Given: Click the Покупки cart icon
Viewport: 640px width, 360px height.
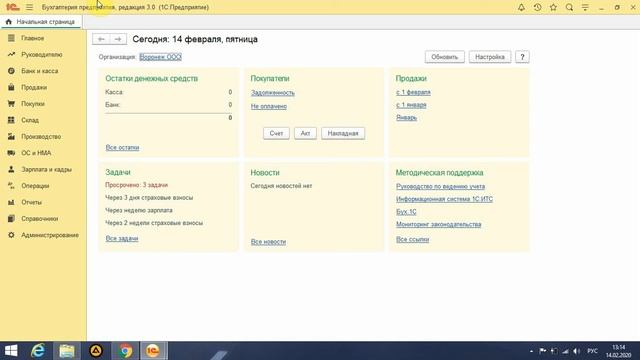Looking at the screenshot, I should pyautogui.click(x=11, y=104).
